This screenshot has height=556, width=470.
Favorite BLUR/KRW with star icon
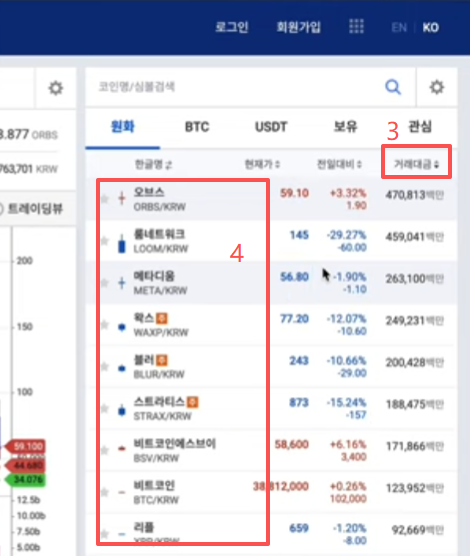[104, 366]
